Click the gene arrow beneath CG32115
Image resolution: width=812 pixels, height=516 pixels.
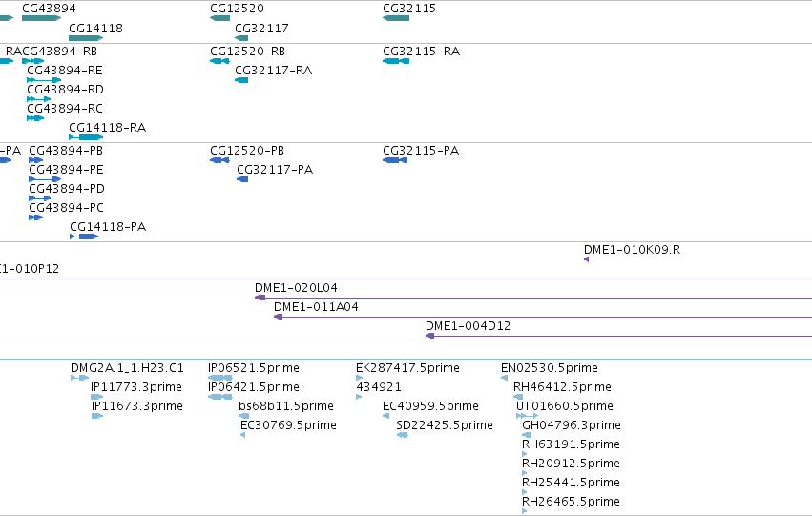(x=396, y=18)
